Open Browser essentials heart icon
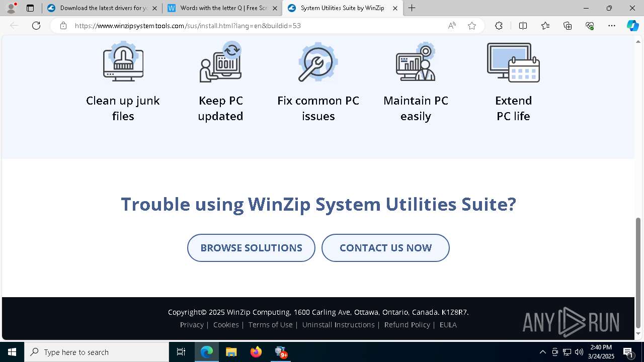This screenshot has height=362, width=644. pyautogui.click(x=590, y=26)
